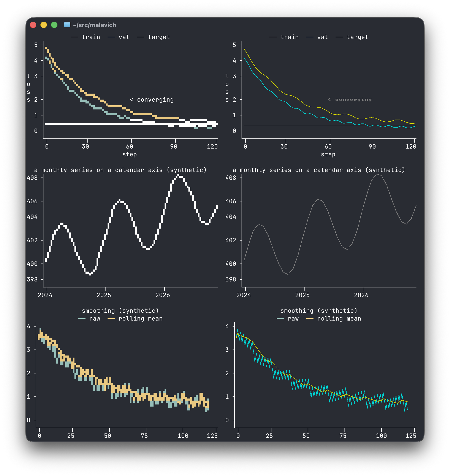Click the ~/src/malevich window title
450x476 pixels.
point(94,25)
